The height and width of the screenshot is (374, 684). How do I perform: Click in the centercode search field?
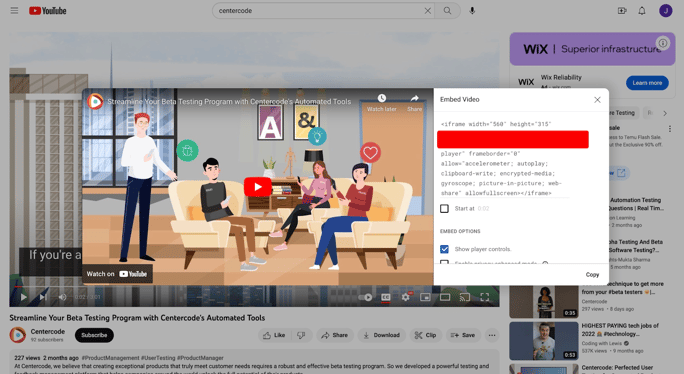tap(319, 10)
